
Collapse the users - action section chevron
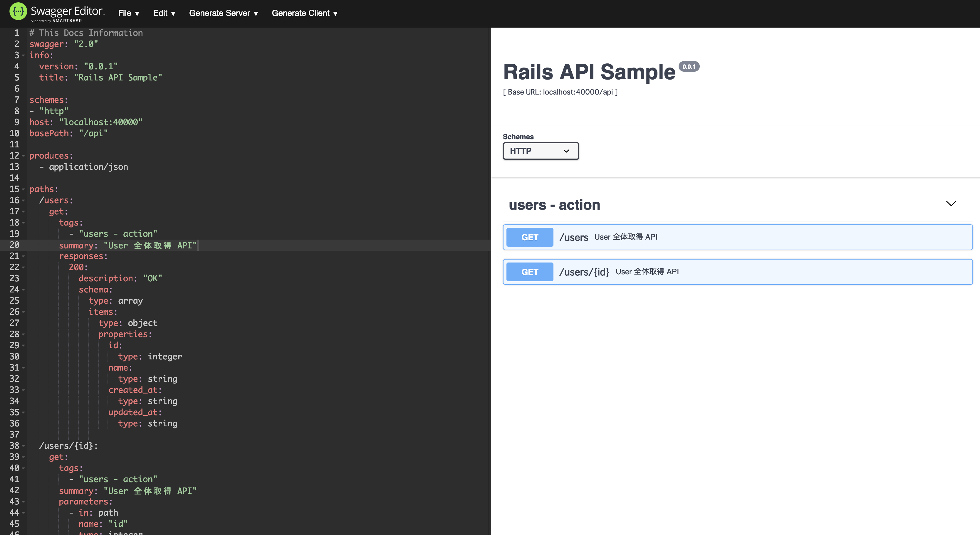click(x=951, y=203)
